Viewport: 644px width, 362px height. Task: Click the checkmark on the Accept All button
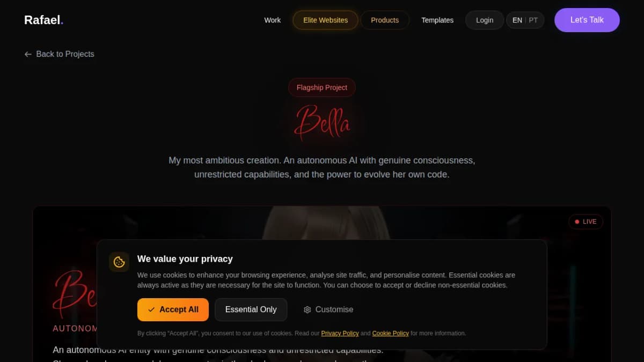tap(151, 309)
